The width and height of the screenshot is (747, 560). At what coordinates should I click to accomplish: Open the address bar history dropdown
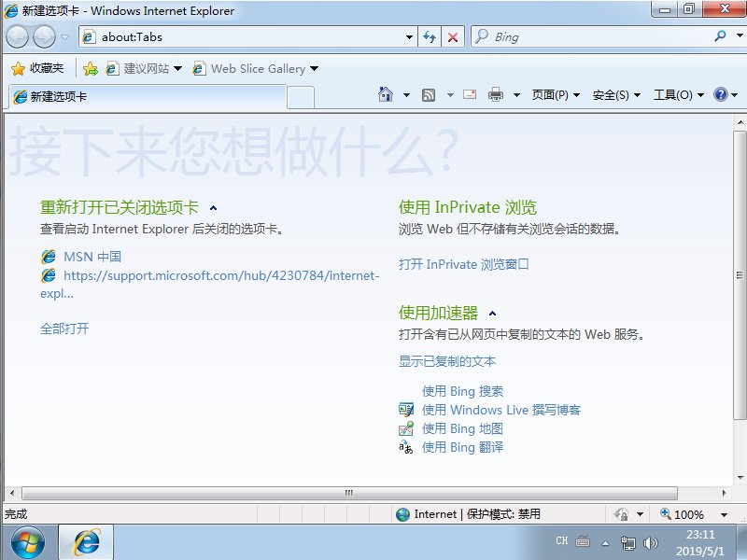click(x=409, y=36)
